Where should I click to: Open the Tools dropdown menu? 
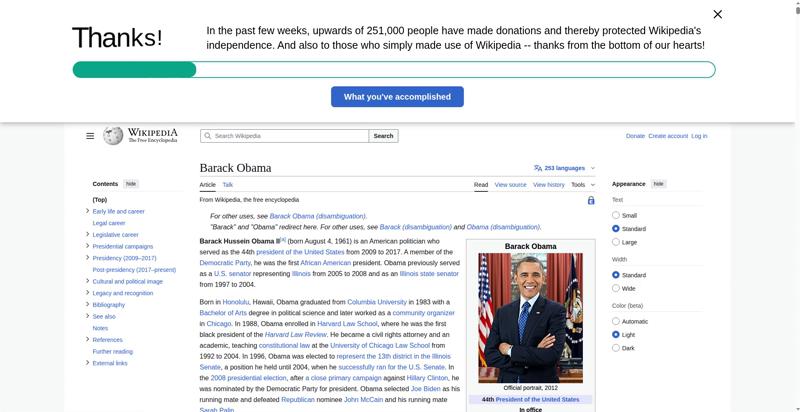tap(581, 185)
